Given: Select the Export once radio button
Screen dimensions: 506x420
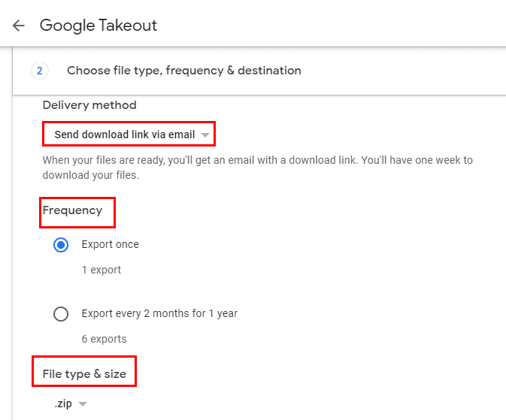Looking at the screenshot, I should coord(62,245).
